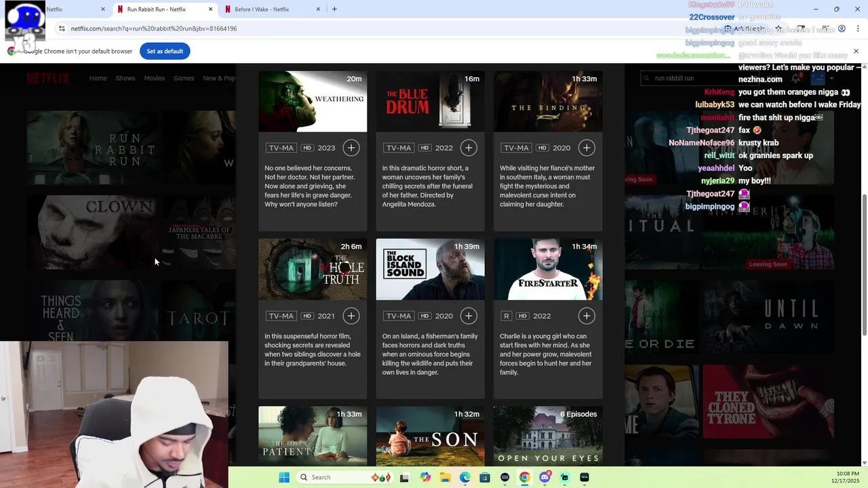Select the Until Dawn poster

pyautogui.click(x=768, y=317)
